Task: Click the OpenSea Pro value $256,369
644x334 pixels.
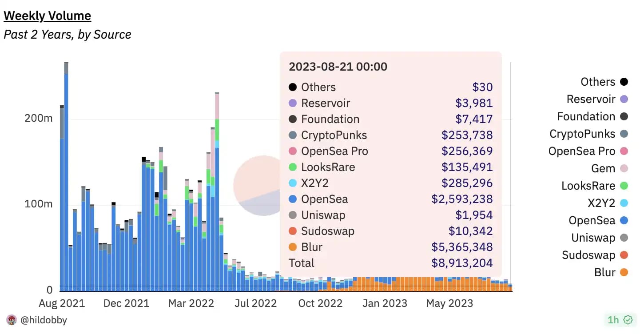Action: (467, 151)
